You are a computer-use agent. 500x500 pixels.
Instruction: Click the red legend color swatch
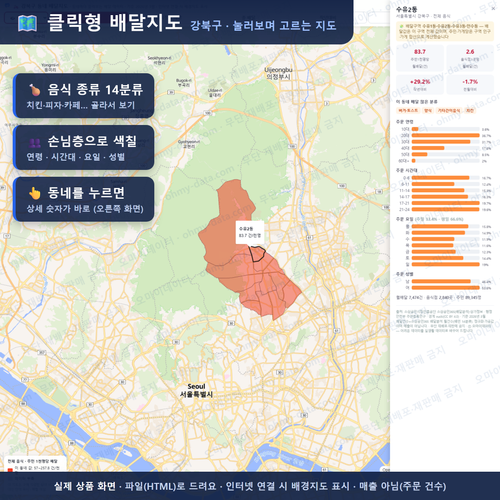10,470
